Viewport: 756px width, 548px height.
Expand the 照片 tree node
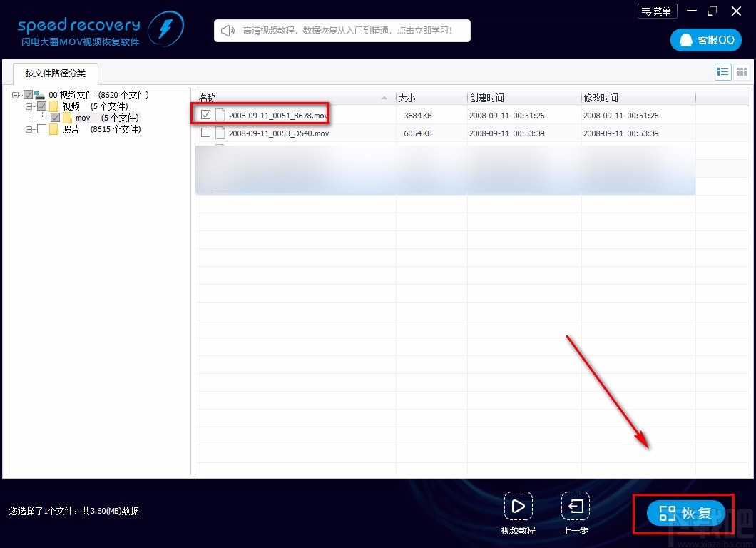point(29,129)
